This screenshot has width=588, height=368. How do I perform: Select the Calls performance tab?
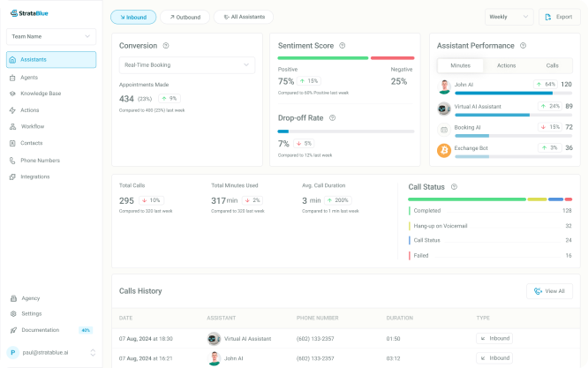(552, 65)
